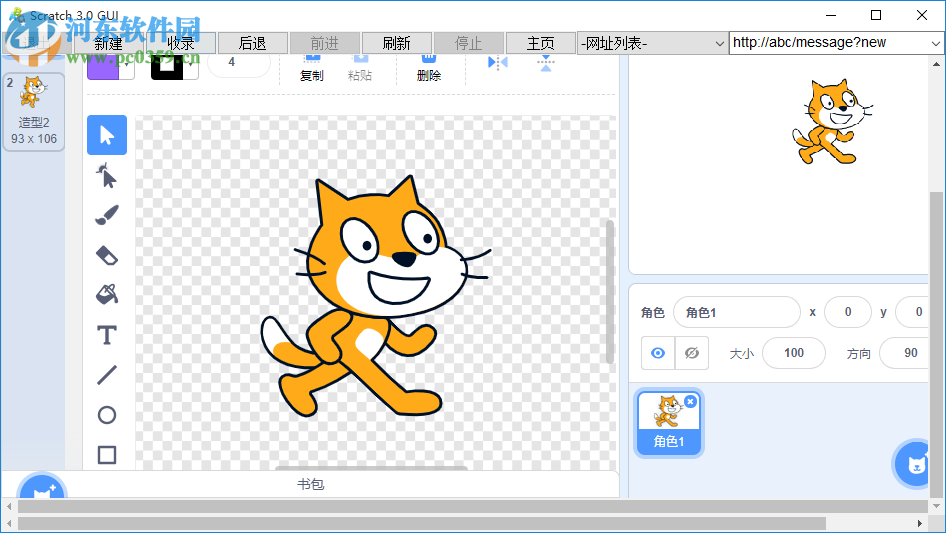
Task: Delete sprite 角色1 with the x icon
Action: pyautogui.click(x=690, y=401)
